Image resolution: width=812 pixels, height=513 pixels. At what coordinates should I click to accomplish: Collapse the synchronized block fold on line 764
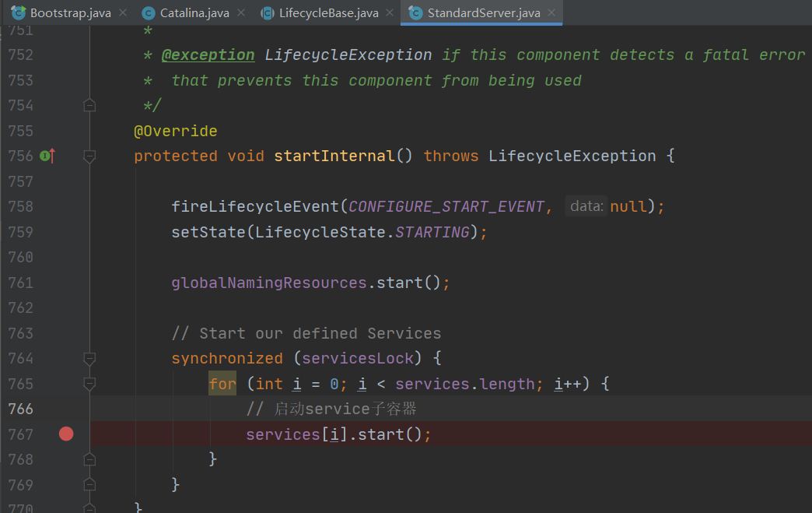coord(89,358)
